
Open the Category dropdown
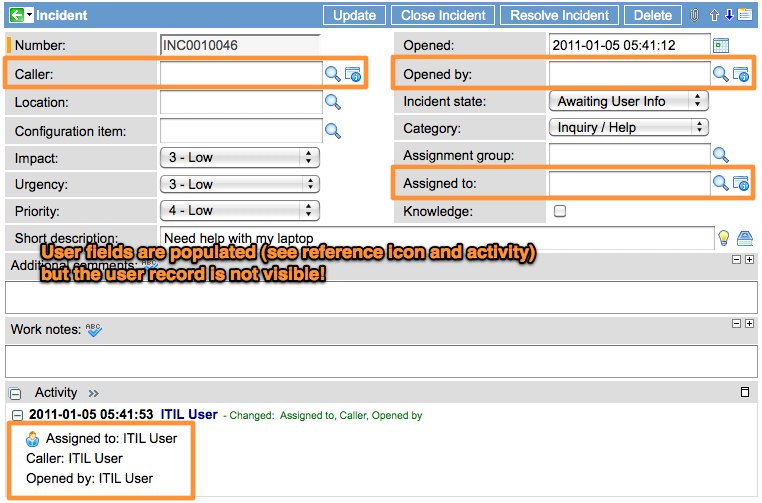point(628,128)
